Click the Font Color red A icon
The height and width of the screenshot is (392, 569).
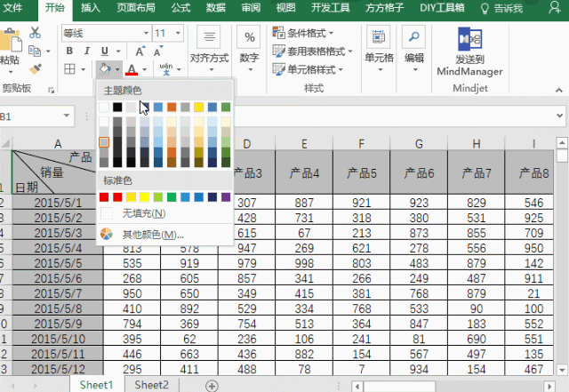(132, 69)
